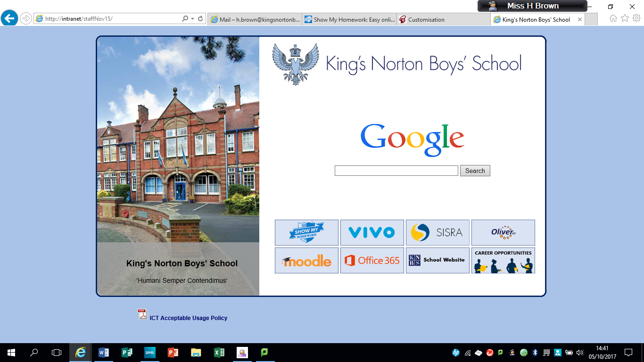Open the user-portrait app on taskbar
The image size is (644, 362).
click(x=242, y=352)
